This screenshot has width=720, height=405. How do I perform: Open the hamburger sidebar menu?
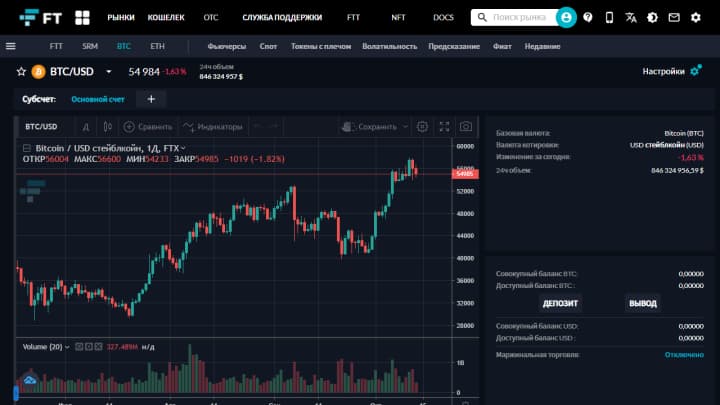[x=11, y=46]
